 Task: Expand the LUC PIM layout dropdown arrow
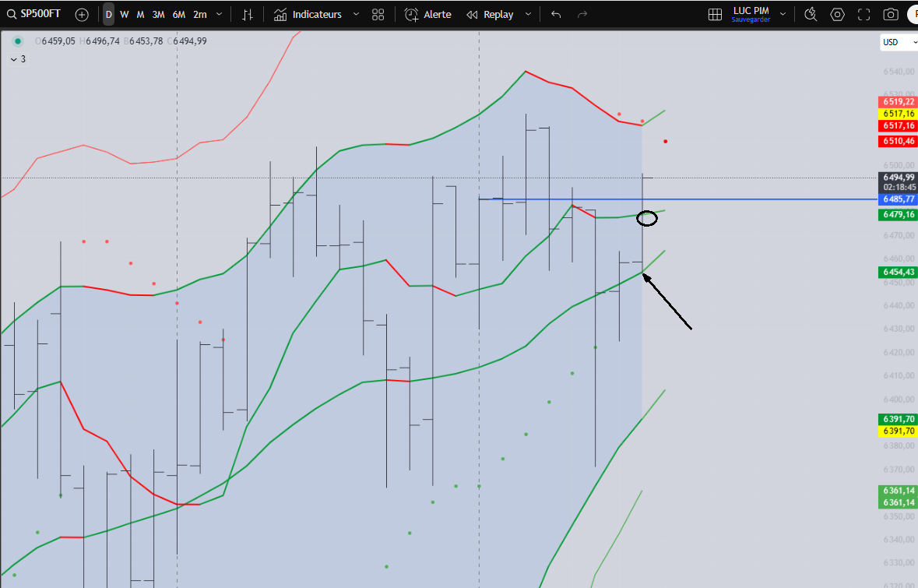(x=783, y=15)
